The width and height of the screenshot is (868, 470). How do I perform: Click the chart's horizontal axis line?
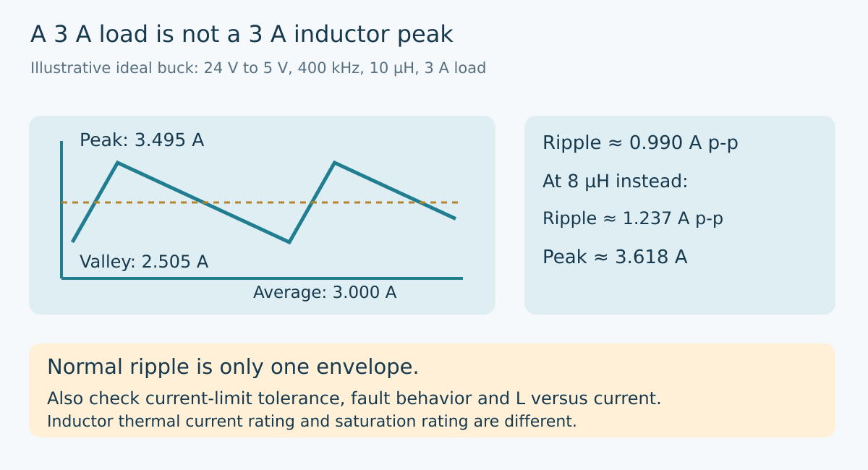pos(262,278)
